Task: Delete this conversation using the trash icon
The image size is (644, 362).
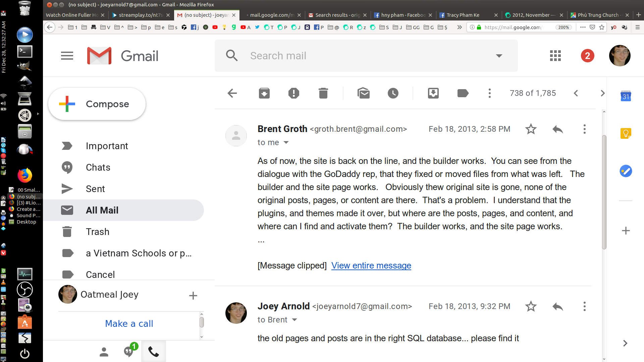Action: tap(323, 93)
